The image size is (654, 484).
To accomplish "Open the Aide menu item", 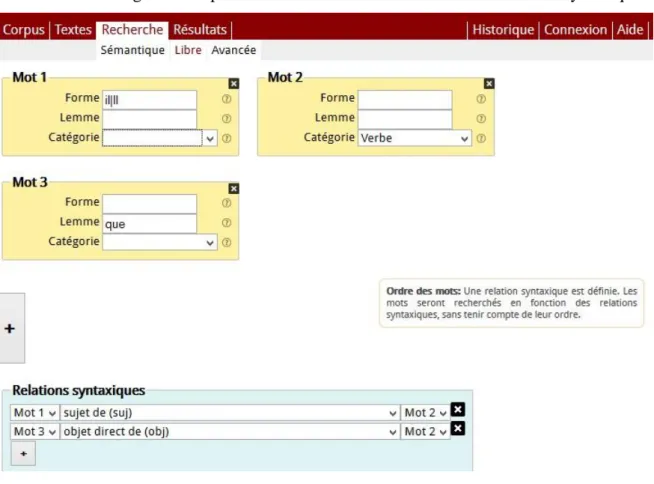I will pos(630,30).
